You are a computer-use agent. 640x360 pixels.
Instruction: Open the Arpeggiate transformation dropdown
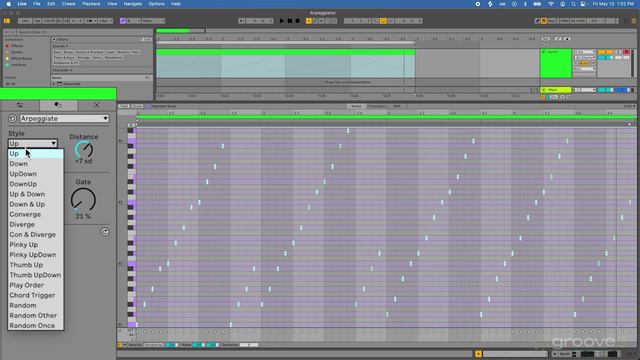pos(64,118)
